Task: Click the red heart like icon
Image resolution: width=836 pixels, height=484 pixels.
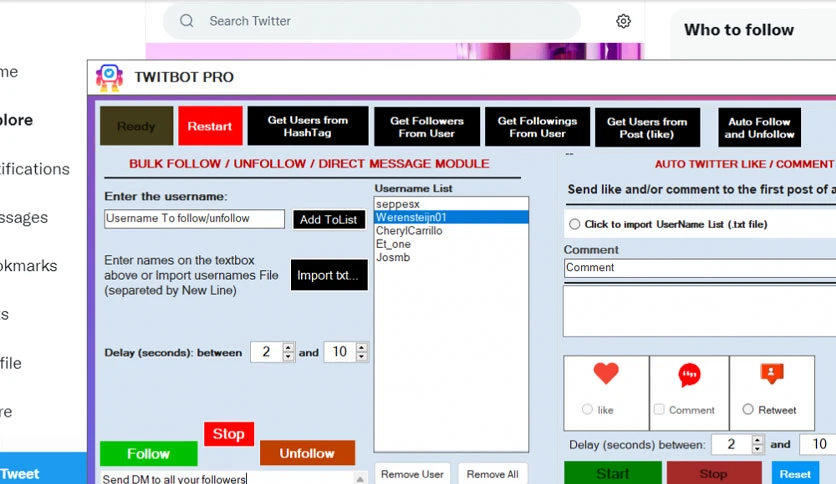Action: 606,373
